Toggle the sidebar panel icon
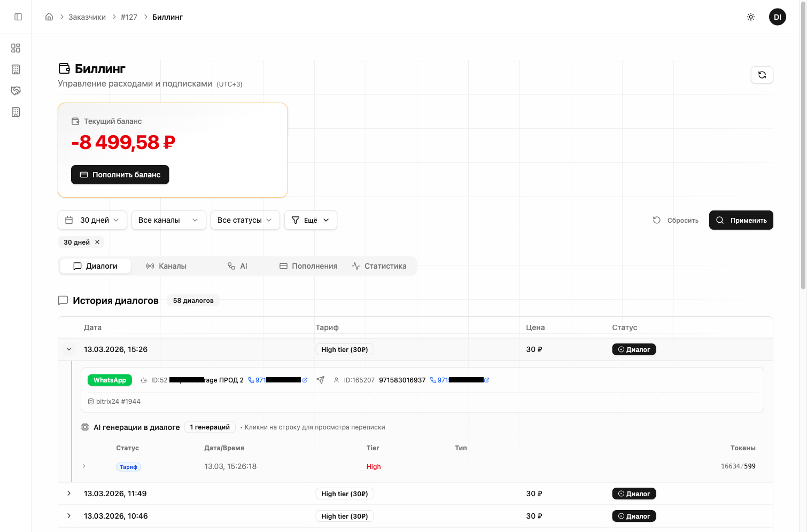 [18, 17]
